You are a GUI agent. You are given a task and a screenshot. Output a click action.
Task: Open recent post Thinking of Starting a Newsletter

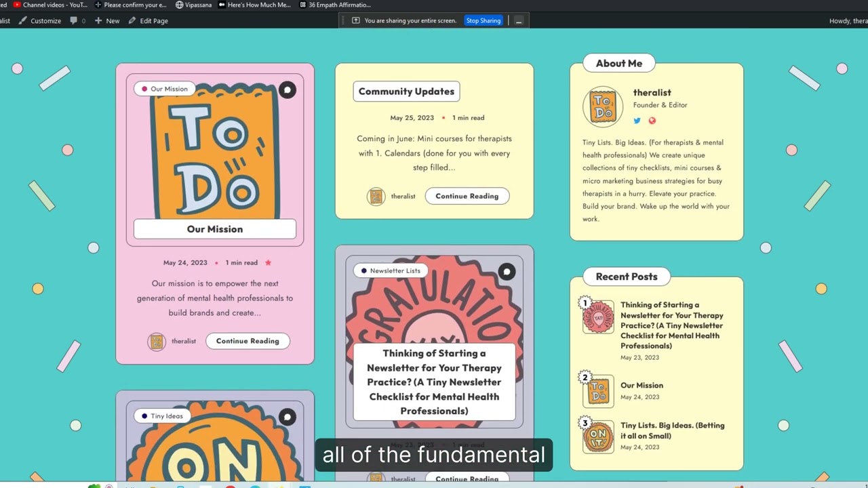672,325
